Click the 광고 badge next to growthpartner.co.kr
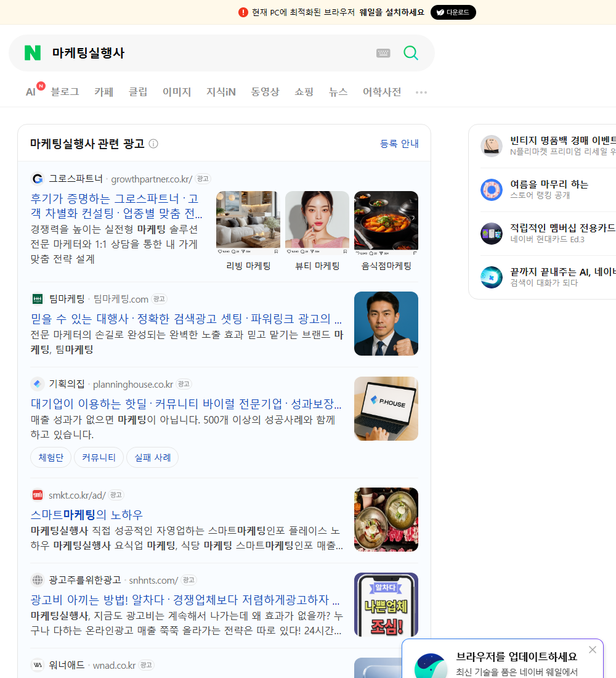The height and width of the screenshot is (678, 616). click(203, 179)
